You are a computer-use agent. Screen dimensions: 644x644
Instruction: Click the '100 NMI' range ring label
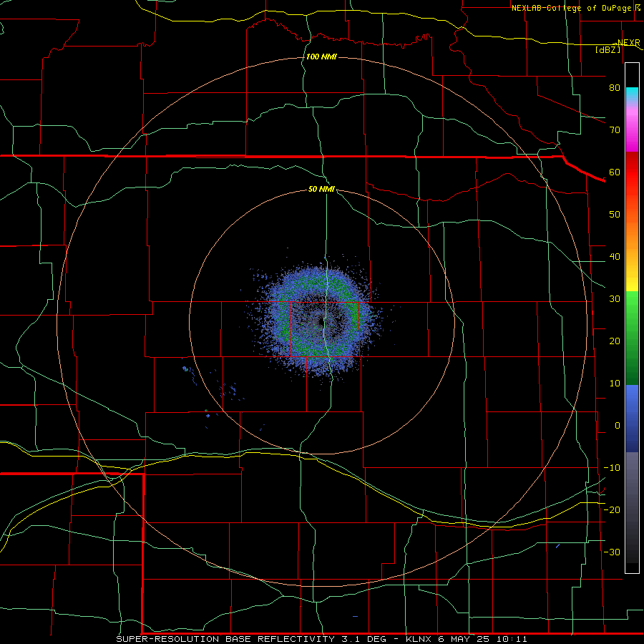point(321,57)
